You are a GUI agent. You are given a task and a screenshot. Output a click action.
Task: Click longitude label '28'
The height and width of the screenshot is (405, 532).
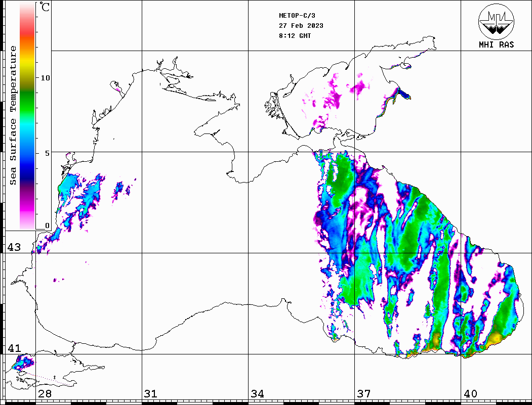[x=45, y=393]
